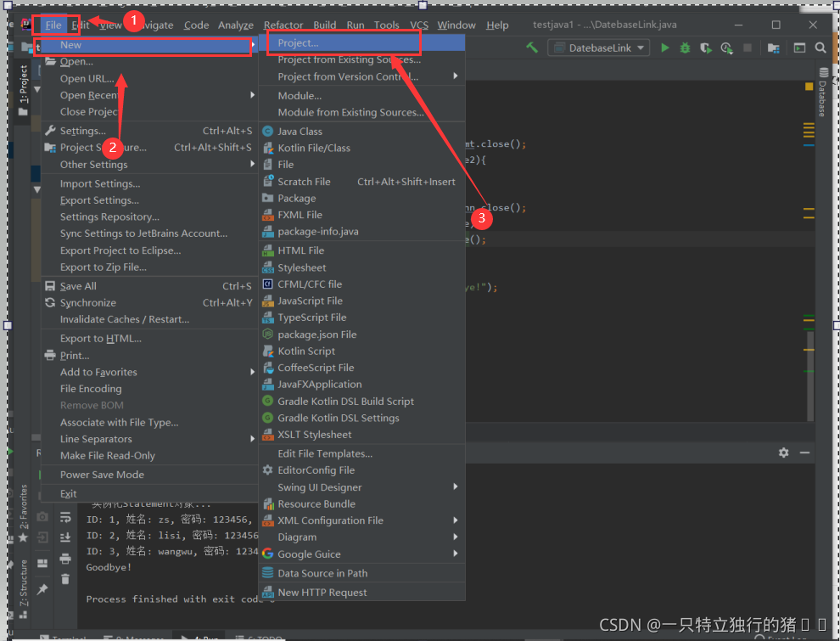Expand the Line Separators submenu
This screenshot has height=641, width=840.
(149, 439)
